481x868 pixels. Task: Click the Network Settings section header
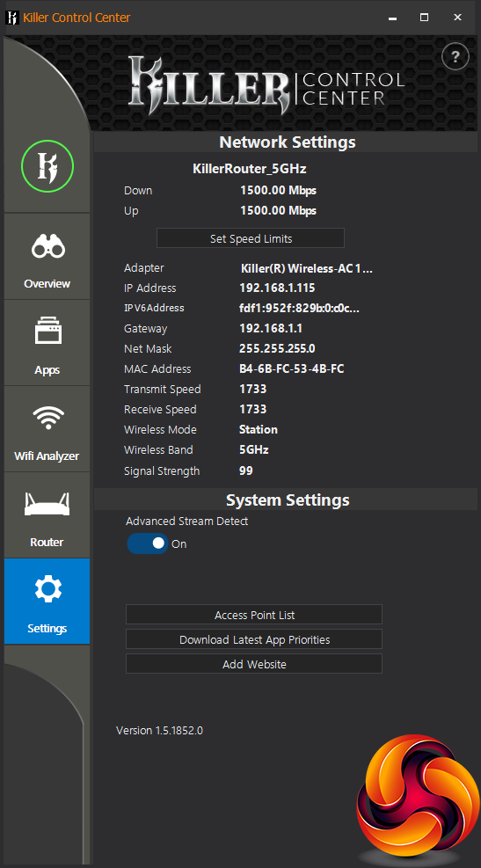coord(288,142)
